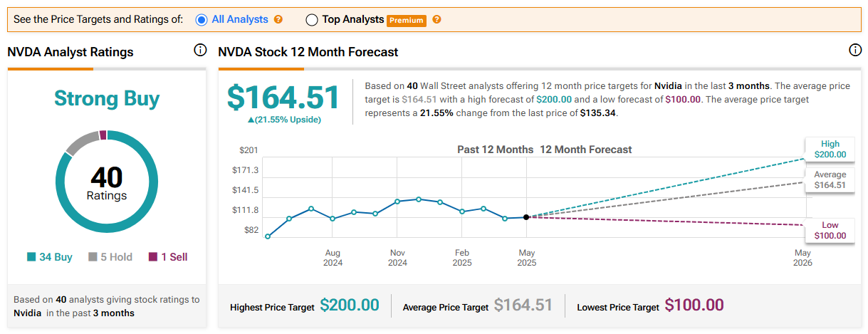The height and width of the screenshot is (334, 868).
Task: Select the All Analysts radio button
Action: click(202, 20)
